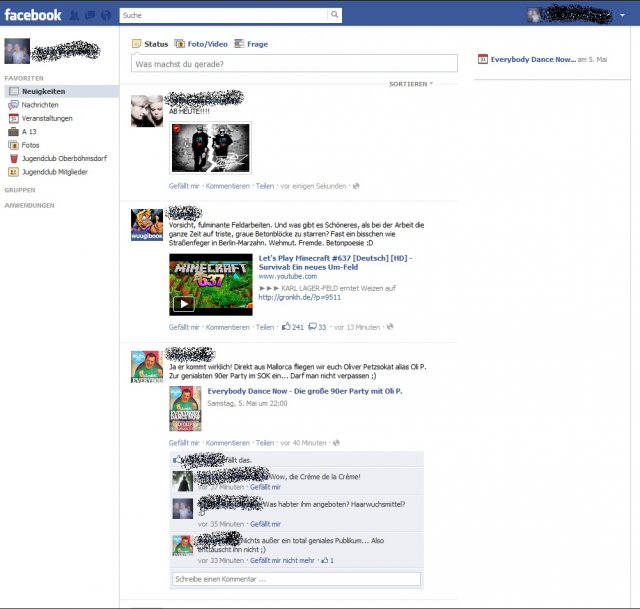The width and height of the screenshot is (640, 609).
Task: Like the 'Crème de la Crème' comment
Action: tap(265, 487)
